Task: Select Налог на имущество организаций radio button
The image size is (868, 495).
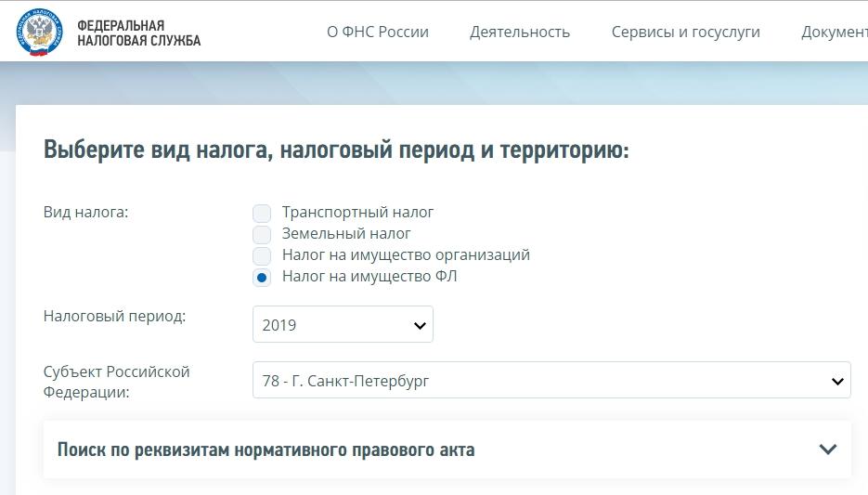Action: [262, 255]
